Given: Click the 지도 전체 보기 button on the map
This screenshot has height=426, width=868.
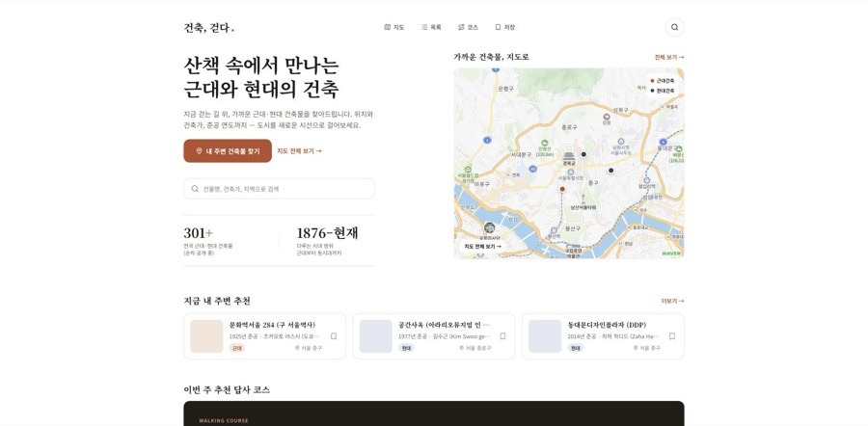Looking at the screenshot, I should tap(482, 246).
